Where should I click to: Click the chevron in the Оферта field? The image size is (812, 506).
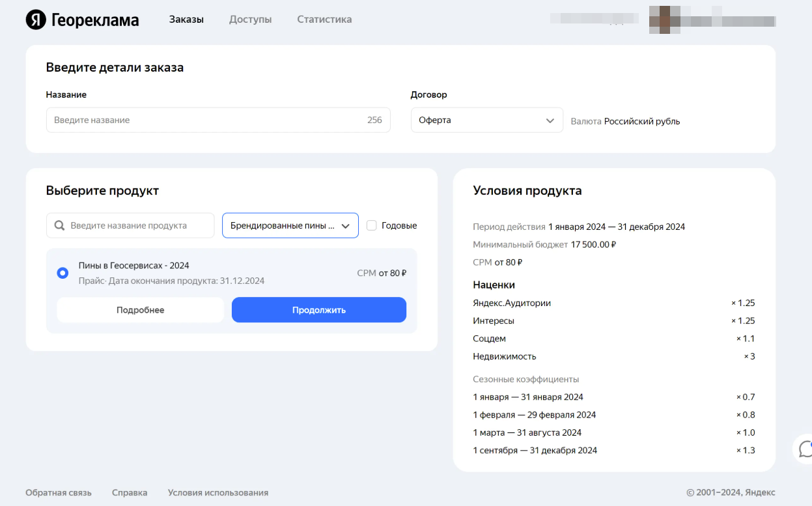[x=550, y=120]
